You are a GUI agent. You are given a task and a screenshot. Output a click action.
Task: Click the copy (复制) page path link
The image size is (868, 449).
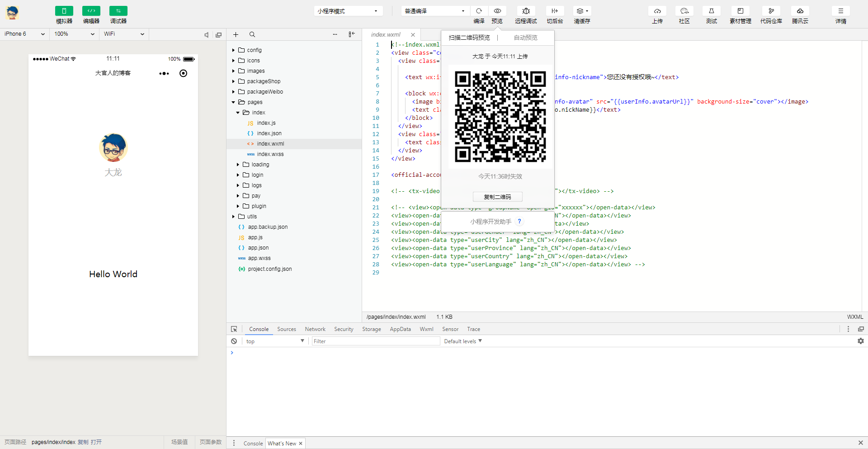[x=83, y=442]
